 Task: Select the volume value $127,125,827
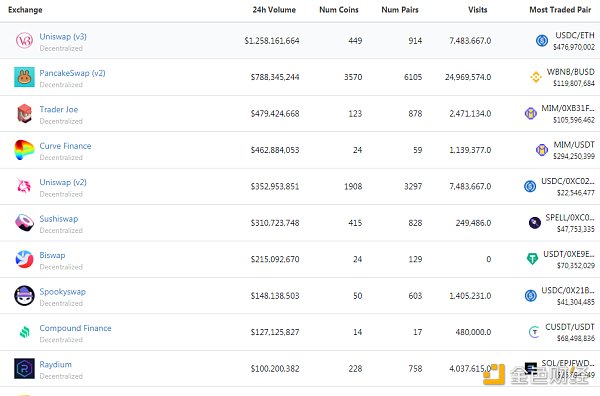click(x=275, y=332)
